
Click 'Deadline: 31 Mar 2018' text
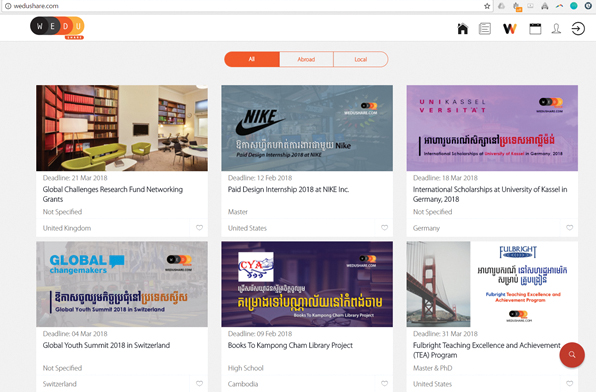click(445, 333)
